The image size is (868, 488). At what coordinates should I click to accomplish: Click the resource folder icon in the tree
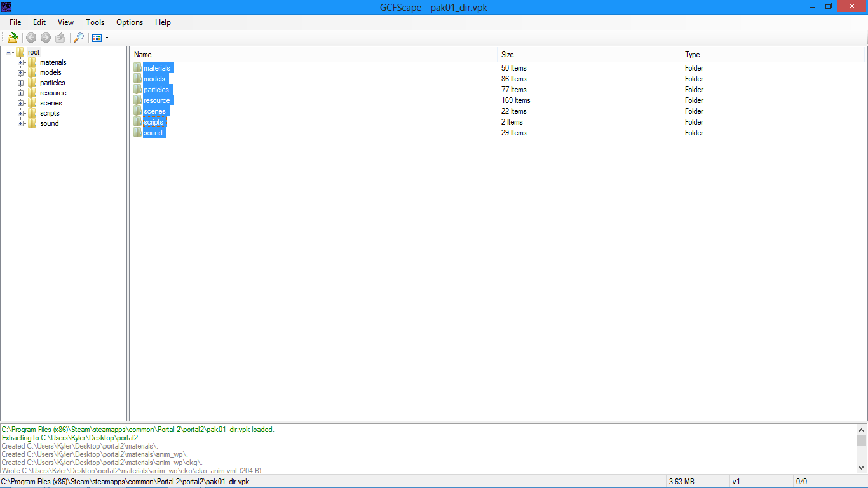click(32, 93)
